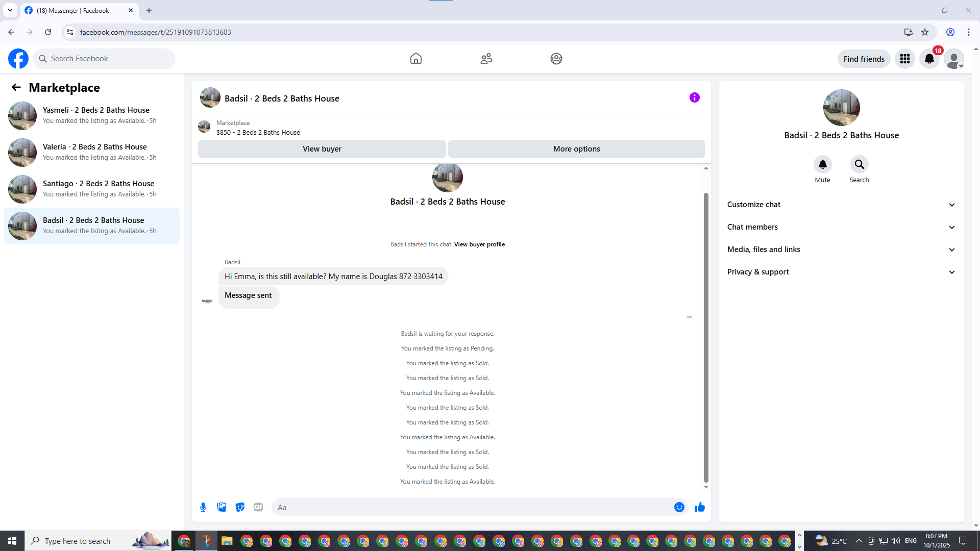Screen dimensions: 980x551
Task: Open conversation information purple icon
Action: pyautogui.click(x=695, y=97)
